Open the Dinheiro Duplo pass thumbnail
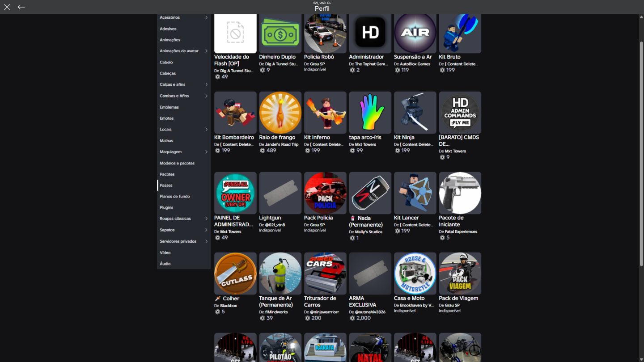 coord(280,34)
